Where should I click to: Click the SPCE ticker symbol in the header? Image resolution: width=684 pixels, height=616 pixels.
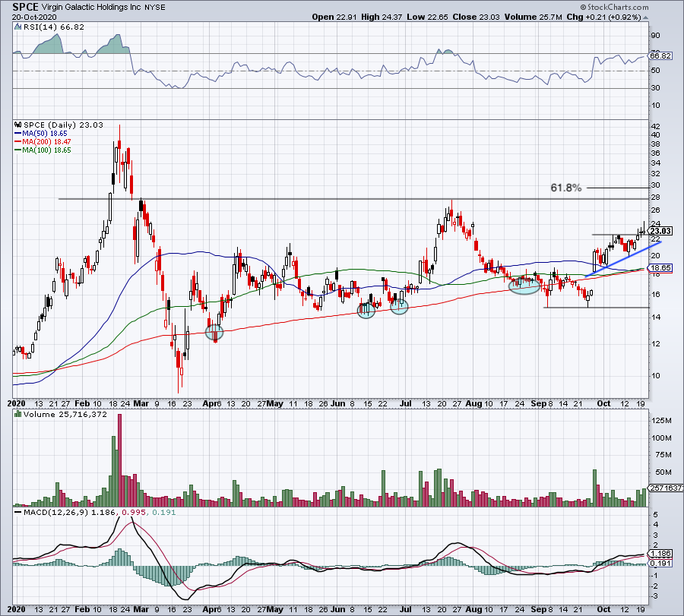(x=25, y=7)
